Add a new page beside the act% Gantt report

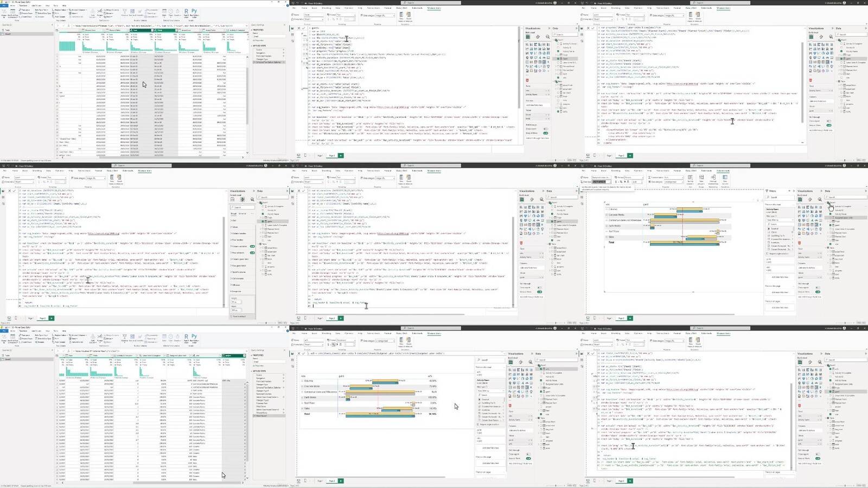[x=341, y=480]
